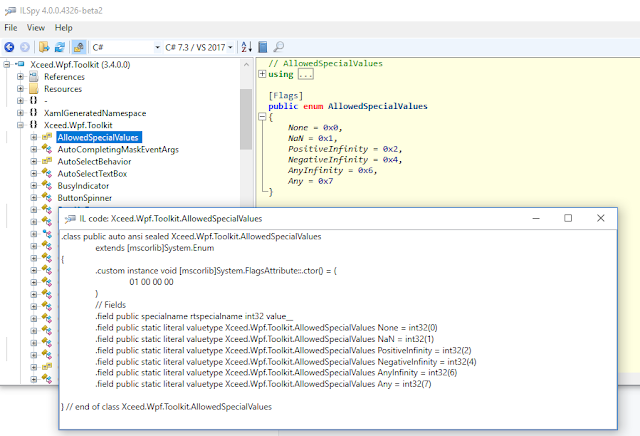Click 'extends [mscorlib]System.Enum' in IL window
The image size is (640, 436).
tap(155, 248)
